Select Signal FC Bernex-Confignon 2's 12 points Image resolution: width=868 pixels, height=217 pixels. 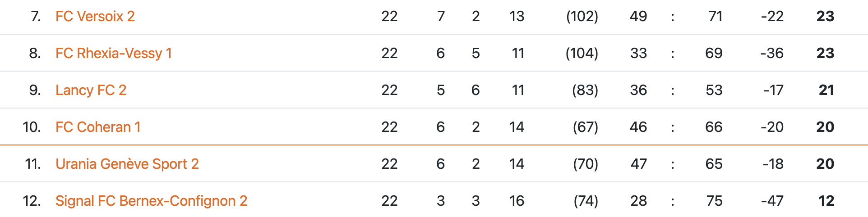coord(826,201)
